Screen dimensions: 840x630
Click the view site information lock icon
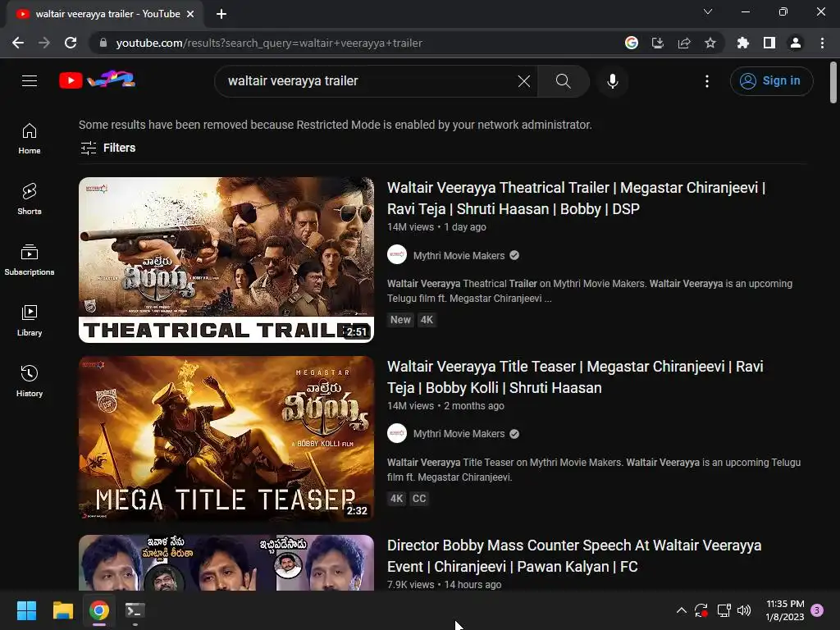click(103, 43)
